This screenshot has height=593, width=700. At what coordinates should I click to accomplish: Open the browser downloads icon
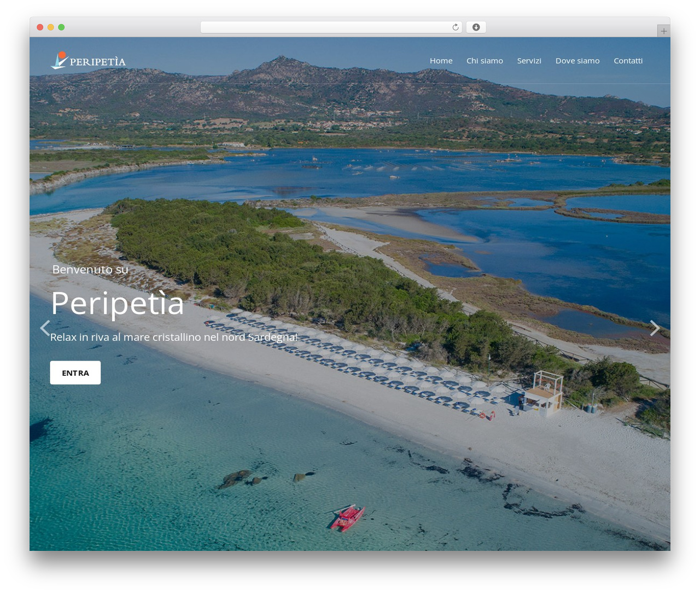476,27
